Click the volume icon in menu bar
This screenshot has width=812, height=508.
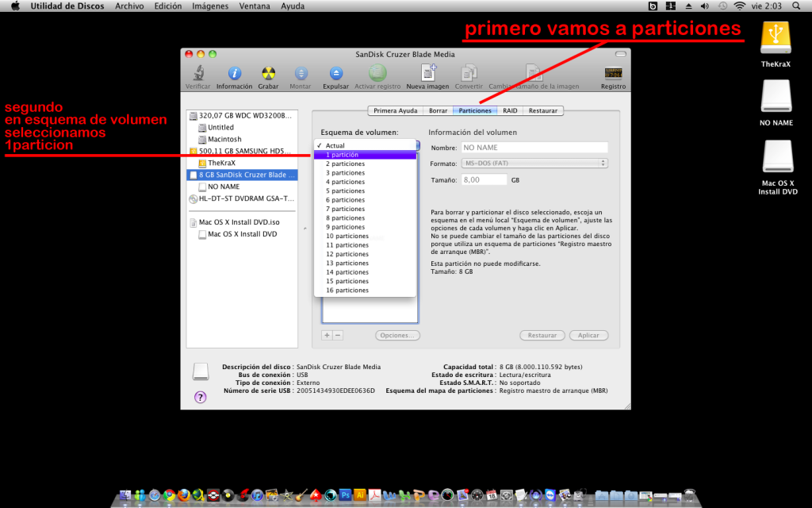click(x=705, y=6)
